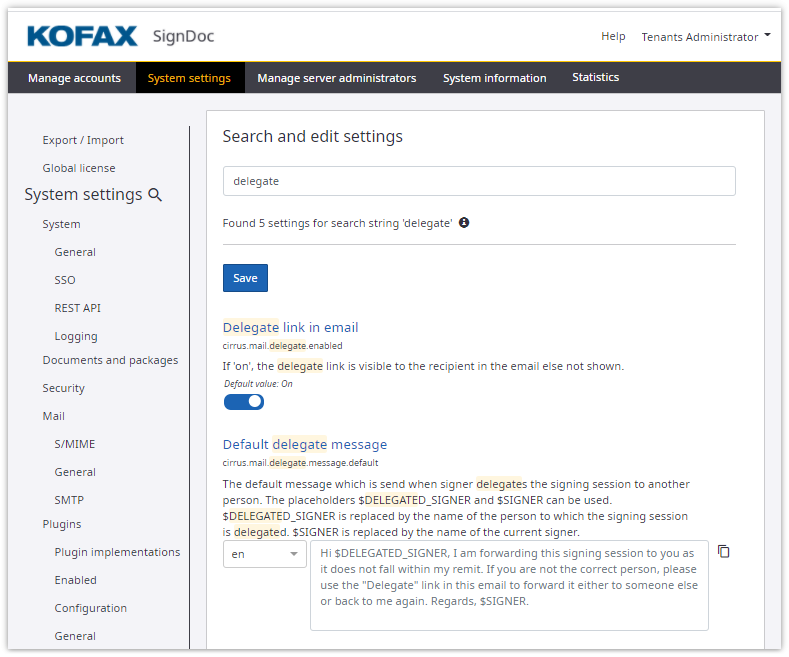Image resolution: width=789 pixels, height=657 pixels.
Task: Click the default delegate message text area
Action: [509, 585]
